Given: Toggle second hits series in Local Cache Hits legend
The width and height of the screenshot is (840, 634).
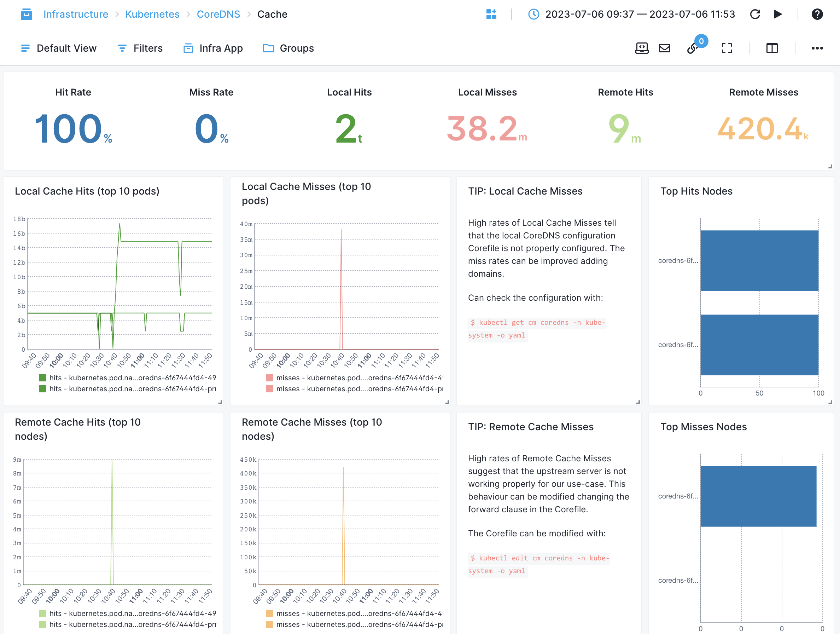Looking at the screenshot, I should (x=128, y=389).
